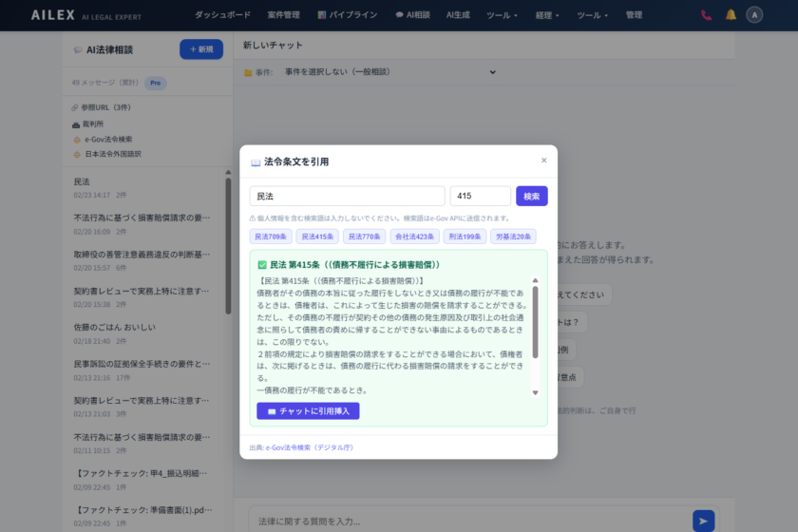Go to ダッシュボード menu item

pyautogui.click(x=222, y=15)
